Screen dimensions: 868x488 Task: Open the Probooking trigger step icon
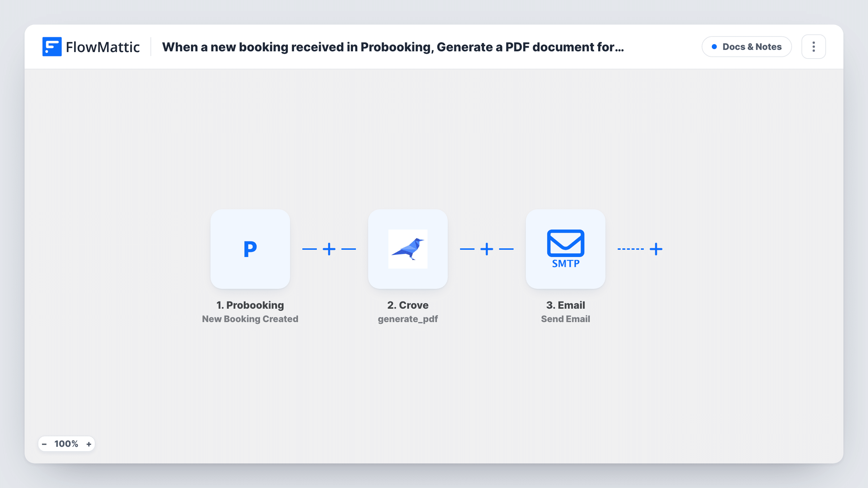pyautogui.click(x=250, y=249)
